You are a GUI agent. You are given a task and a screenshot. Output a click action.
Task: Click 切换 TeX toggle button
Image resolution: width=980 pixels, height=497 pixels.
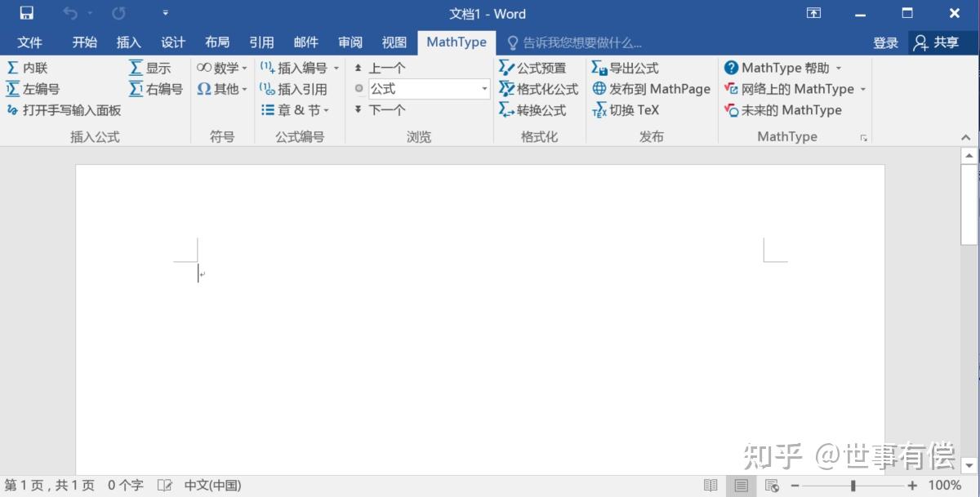pos(625,110)
